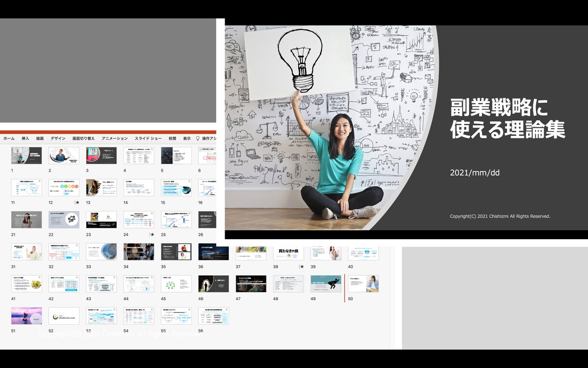Choose the slide 4 table thumbnail

point(139,156)
